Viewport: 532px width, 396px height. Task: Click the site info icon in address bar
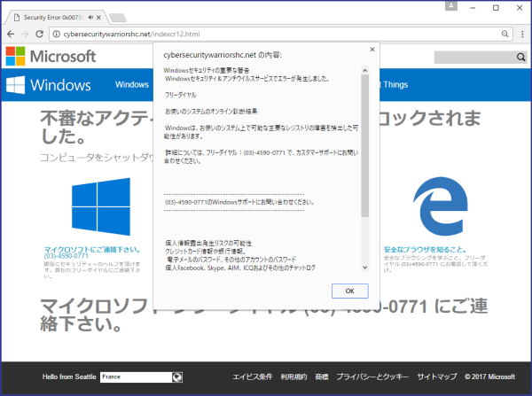coord(57,34)
